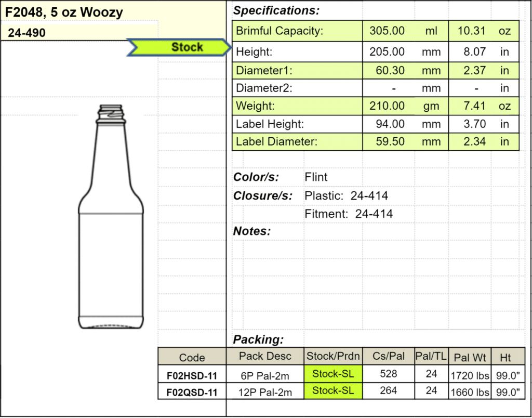Click product code F02QSD-11
Viewport: 532px width, 418px height.
pyautogui.click(x=192, y=393)
